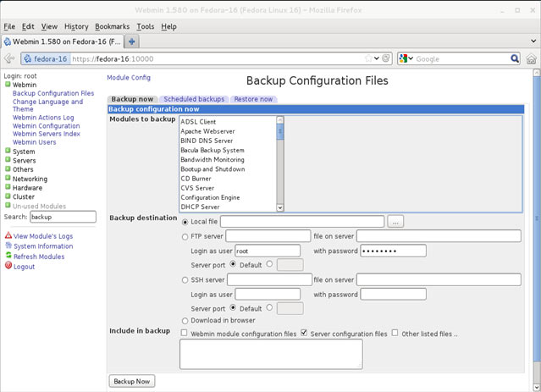Go back with the browser back arrow

(9, 58)
